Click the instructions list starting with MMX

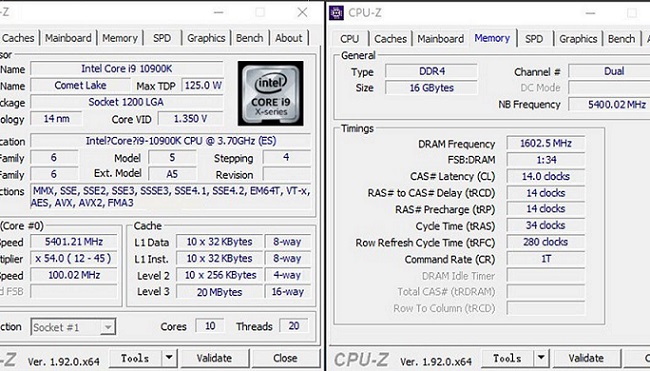coord(170,197)
